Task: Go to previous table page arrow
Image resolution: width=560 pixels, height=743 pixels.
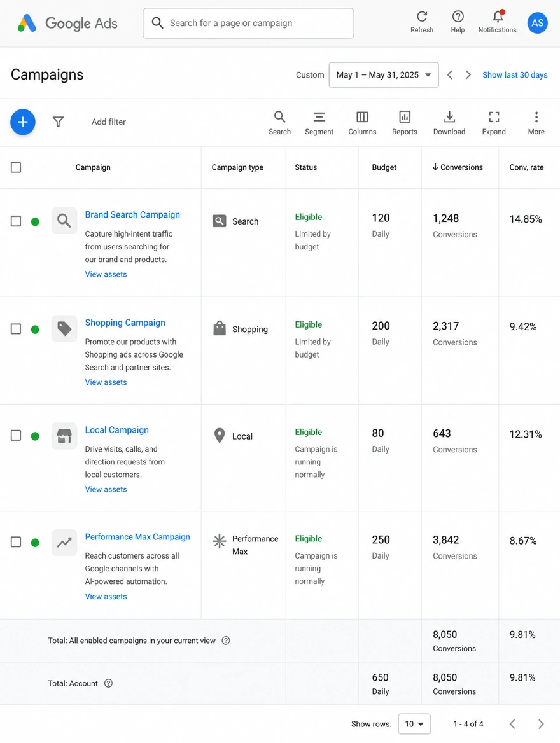Action: coord(512,723)
